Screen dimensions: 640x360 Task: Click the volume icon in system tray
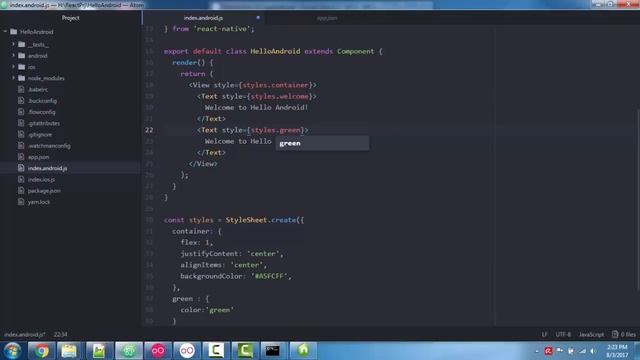593,351
